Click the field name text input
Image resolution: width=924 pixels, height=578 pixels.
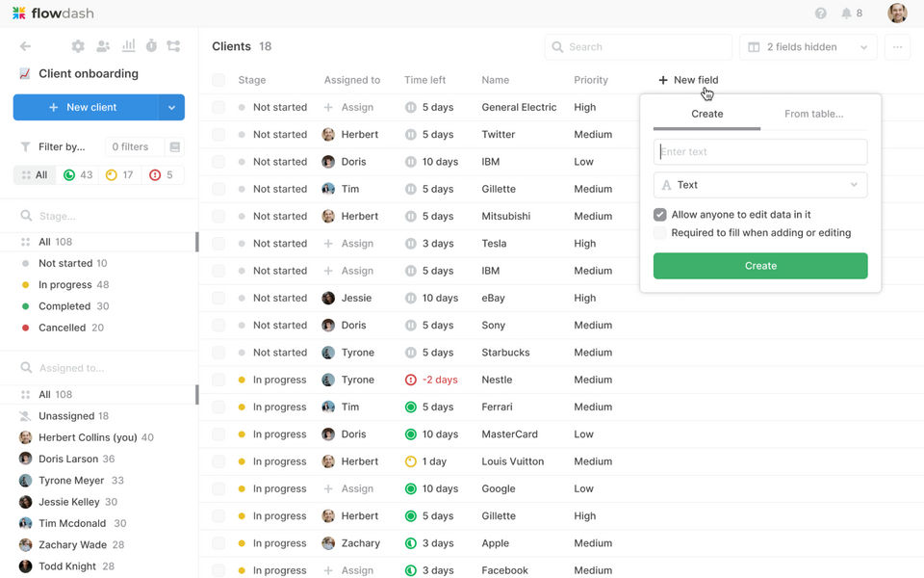pos(760,152)
